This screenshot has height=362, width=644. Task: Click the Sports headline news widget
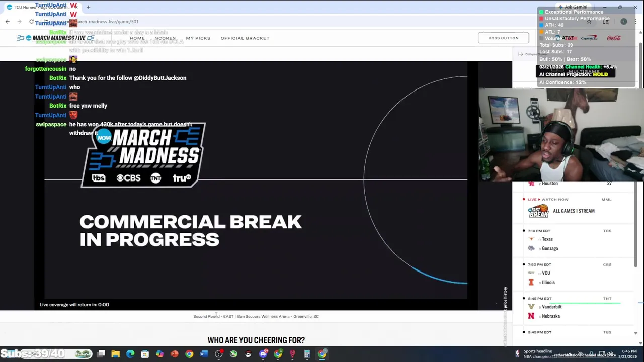[534, 354]
